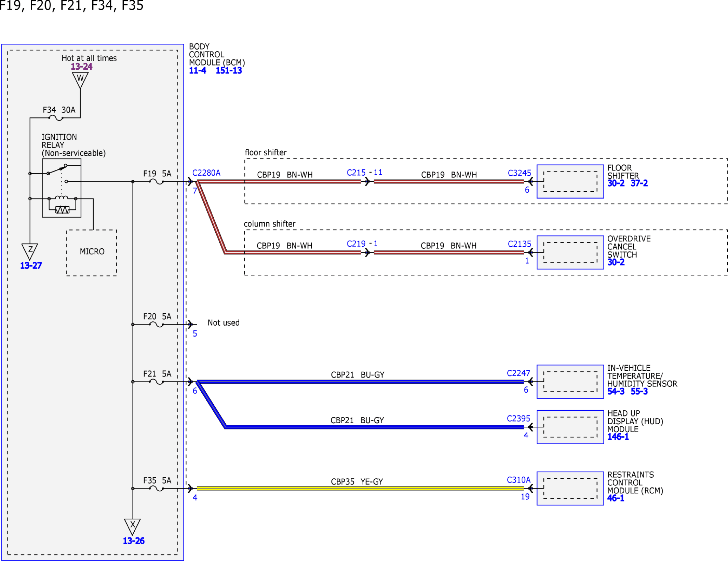
Task: Open the 13-26 page reference
Action: pos(134,541)
